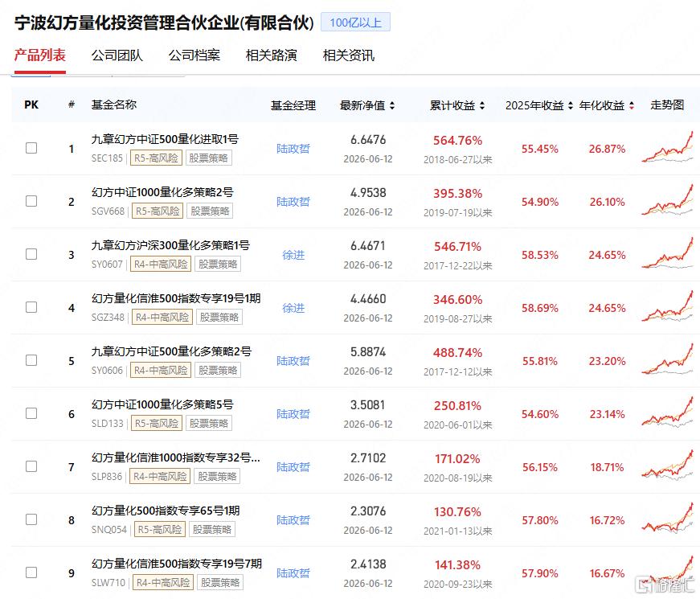Screen dimensions: 700x599
Task: Click cumulative return 395.38%
Action: [457, 194]
